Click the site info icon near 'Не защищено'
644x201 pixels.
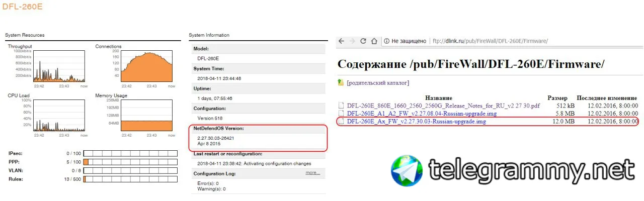pos(387,41)
